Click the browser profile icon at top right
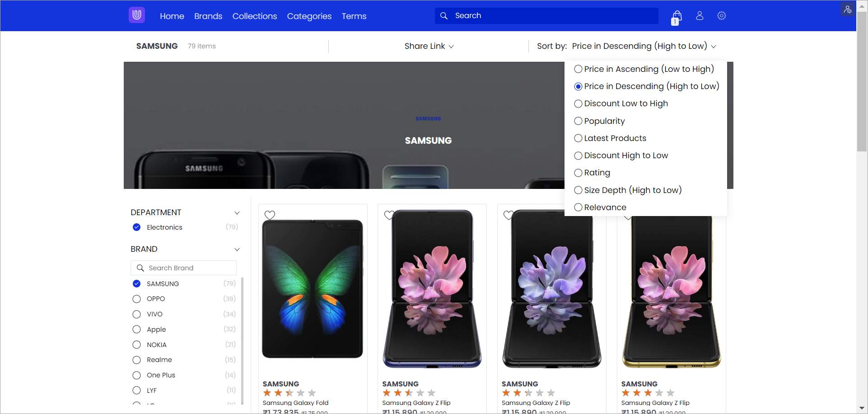868x414 pixels. coord(848,9)
